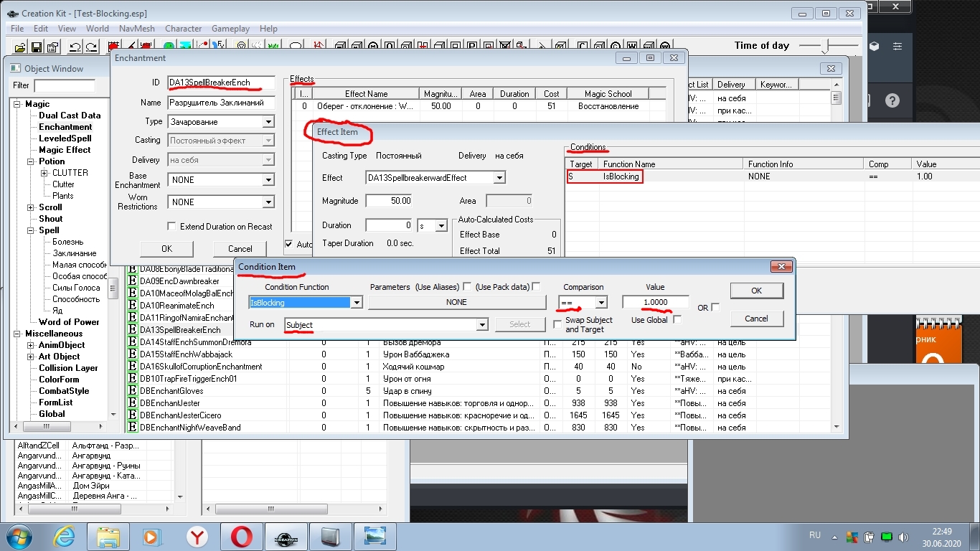This screenshot has width=980, height=551.
Task: Click the Undo toolbar icon
Action: (75, 47)
